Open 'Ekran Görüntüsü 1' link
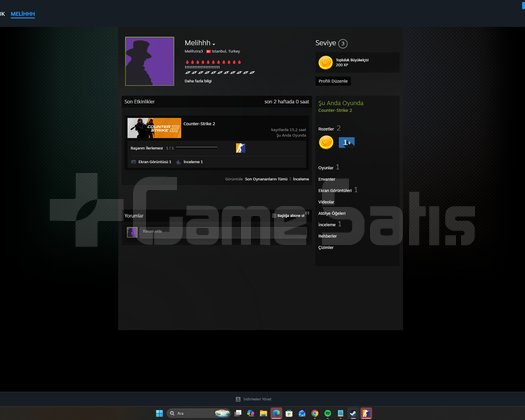The image size is (525, 420). 155,162
